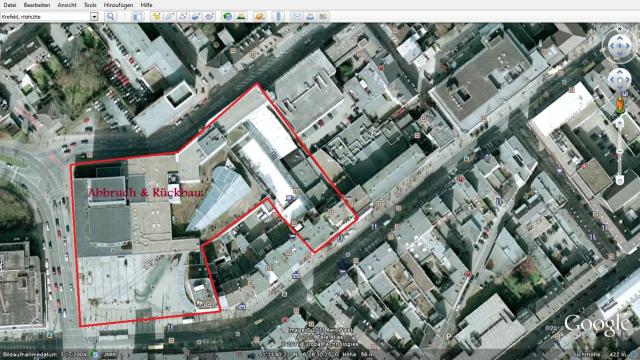Open the Ansicht menu
The image size is (640, 360).
coord(67,5)
